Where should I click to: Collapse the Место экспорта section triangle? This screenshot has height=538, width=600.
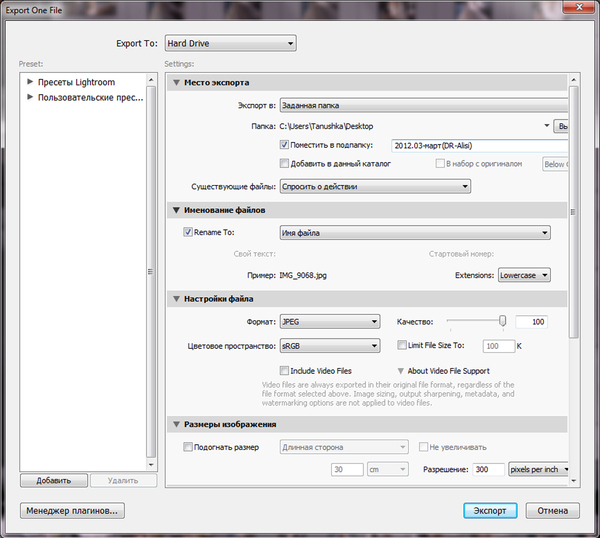[177, 82]
